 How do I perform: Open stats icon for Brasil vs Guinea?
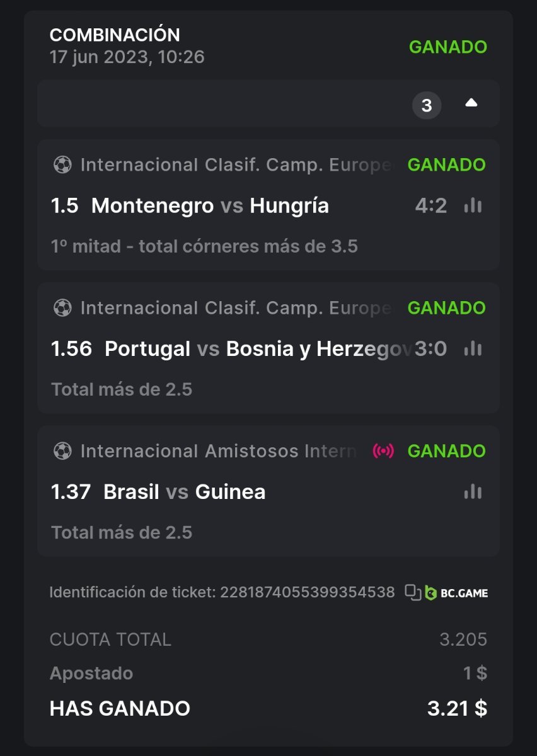[x=473, y=491]
